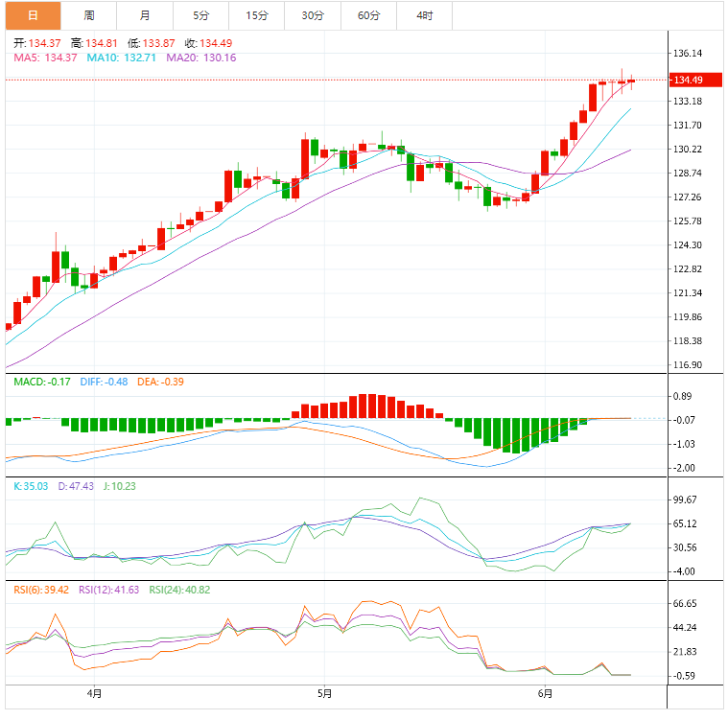Click the RSI(24): 40.82 label

tap(179, 590)
